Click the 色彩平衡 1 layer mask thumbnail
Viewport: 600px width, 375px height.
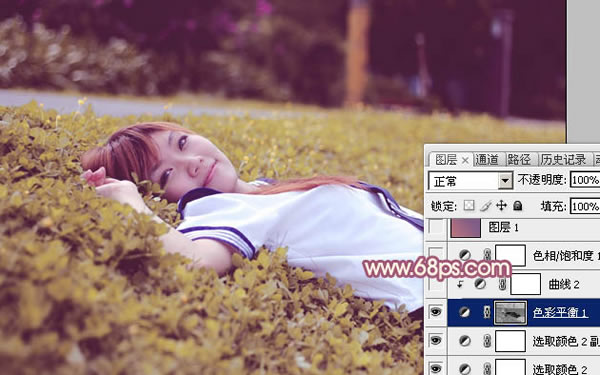coord(510,313)
